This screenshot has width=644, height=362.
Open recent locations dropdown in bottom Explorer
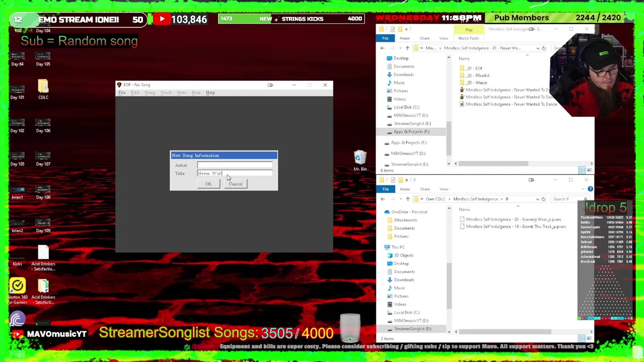coord(400,199)
